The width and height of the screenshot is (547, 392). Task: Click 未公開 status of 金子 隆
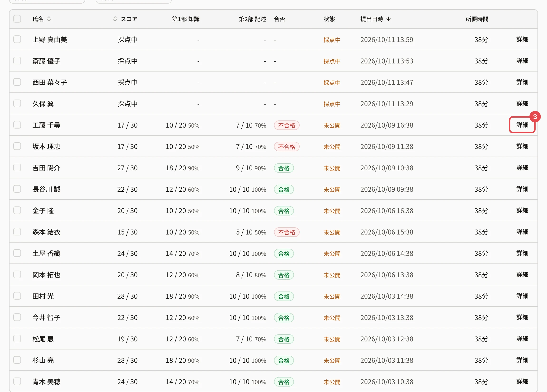332,211
